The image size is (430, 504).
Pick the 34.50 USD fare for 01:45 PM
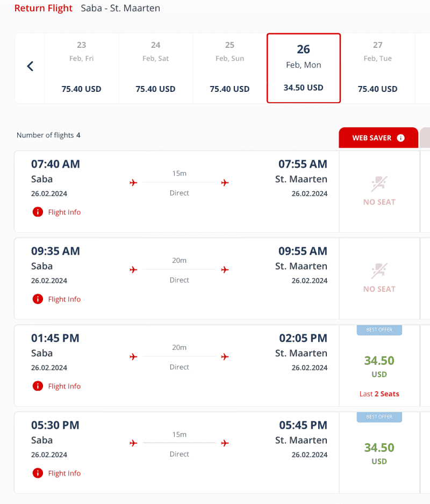coord(379,366)
